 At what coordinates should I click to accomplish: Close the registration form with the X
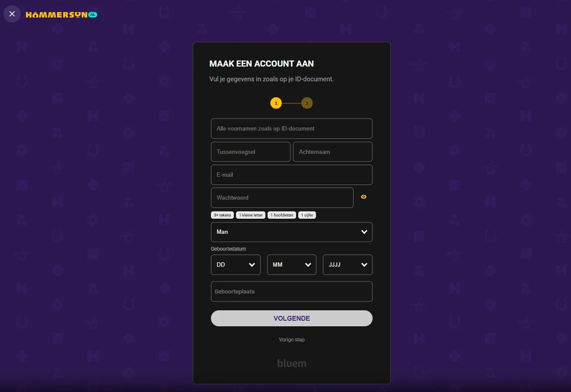point(12,14)
